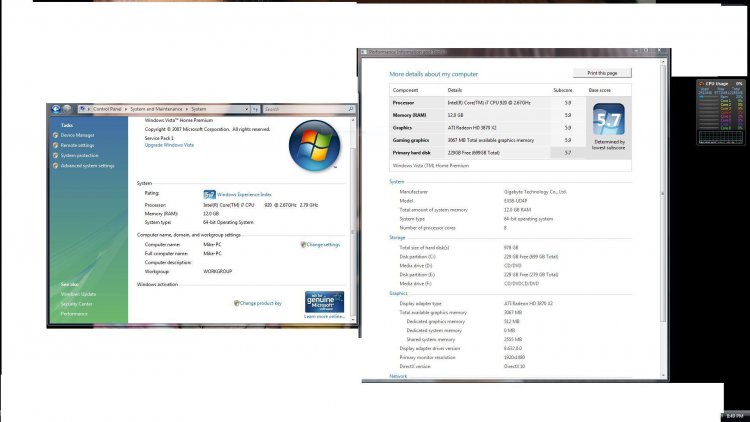Open the Windows Experience Index link
Screen dimensions: 750x422
tap(244, 195)
